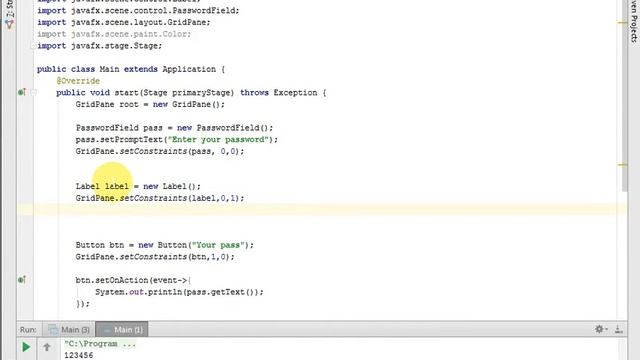Jump to upper warning stripe marker
This screenshot has width=640, height=360.
(622, 23)
